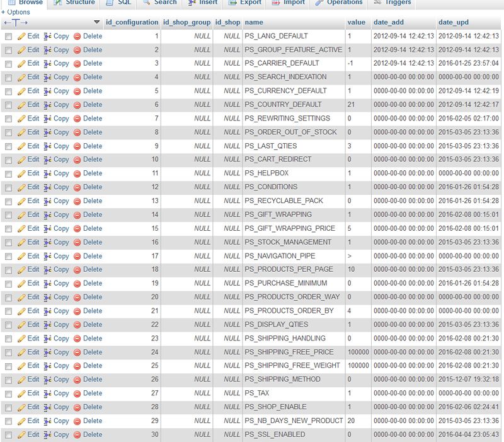Viewport: 504px width, 442px height.
Task: Copy the PS_NB_DAYS_NEW_PRODUCT row
Action: tap(60, 420)
